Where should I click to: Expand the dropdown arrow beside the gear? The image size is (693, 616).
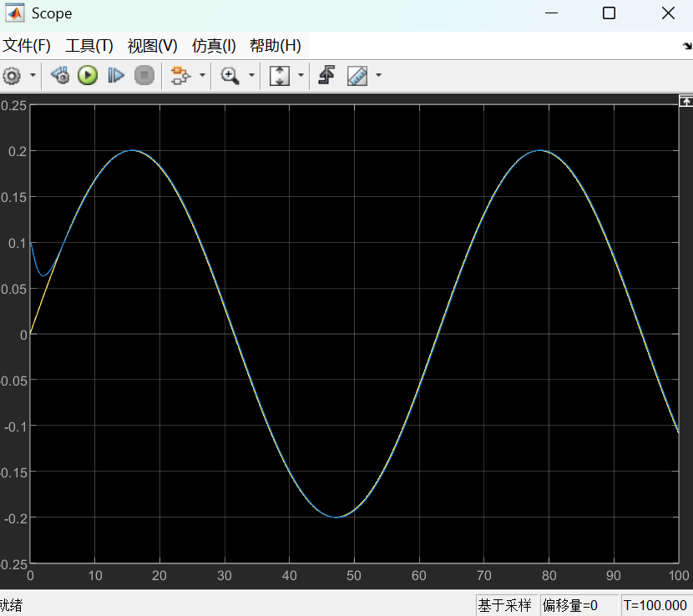coord(33,76)
